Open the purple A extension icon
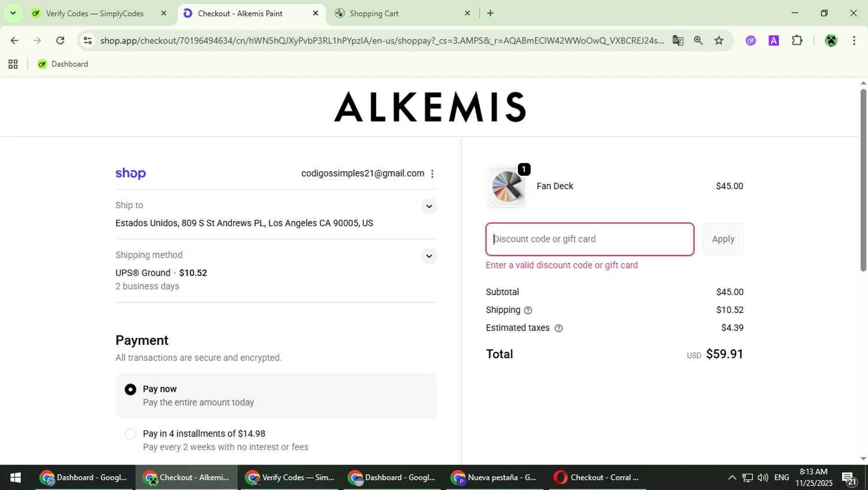This screenshot has width=868, height=490. (x=774, y=40)
